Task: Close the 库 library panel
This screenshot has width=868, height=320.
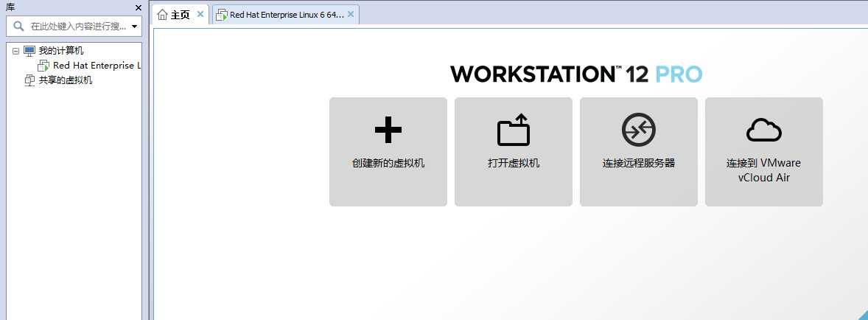Action: coord(139,8)
